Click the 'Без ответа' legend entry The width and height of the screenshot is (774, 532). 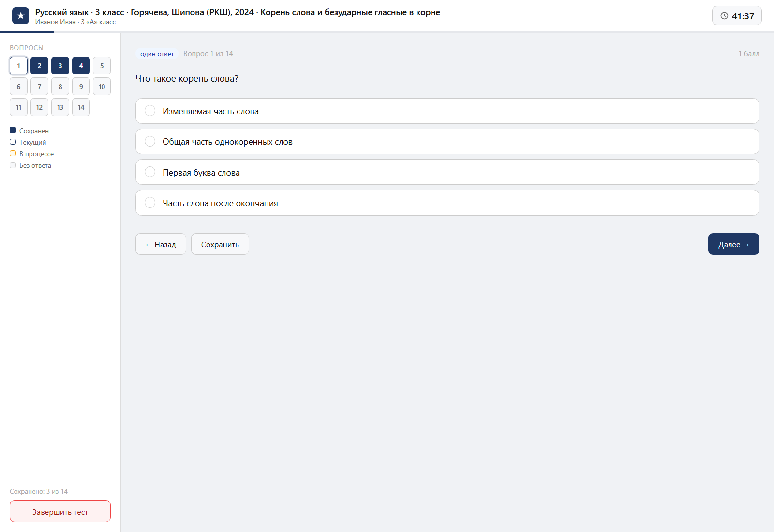30,165
